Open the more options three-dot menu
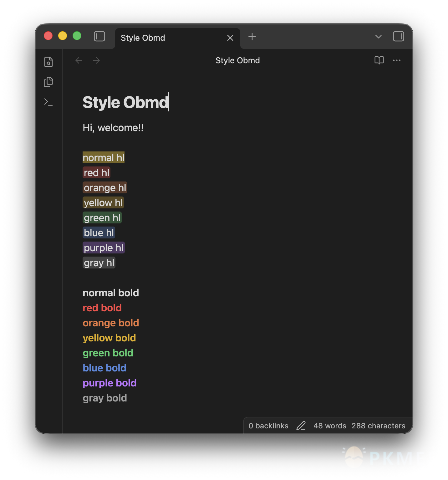 pos(397,60)
